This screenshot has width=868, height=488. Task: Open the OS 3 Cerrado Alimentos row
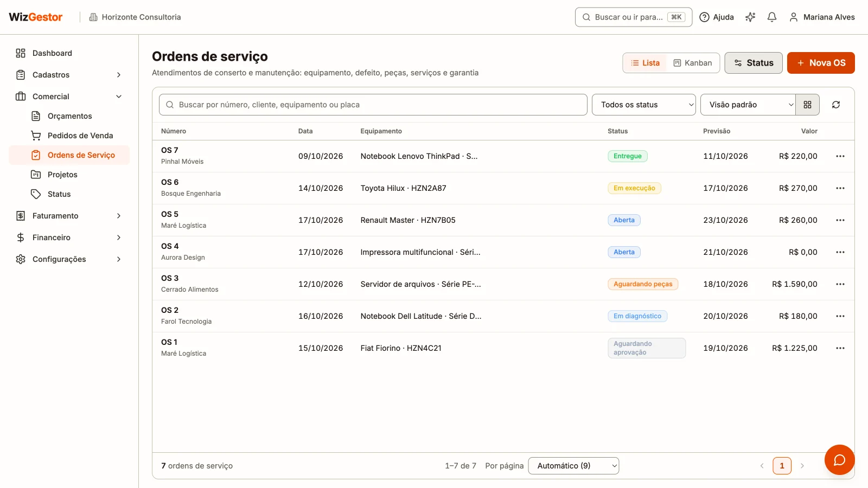click(x=503, y=284)
